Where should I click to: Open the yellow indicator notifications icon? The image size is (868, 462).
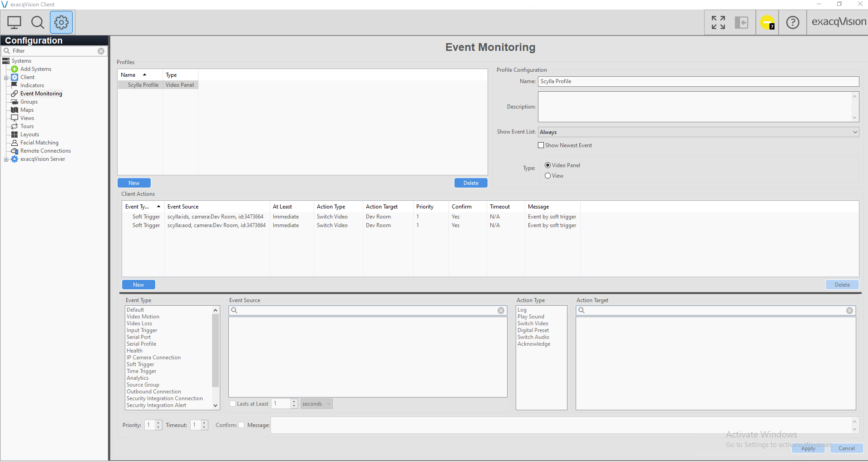[x=767, y=22]
